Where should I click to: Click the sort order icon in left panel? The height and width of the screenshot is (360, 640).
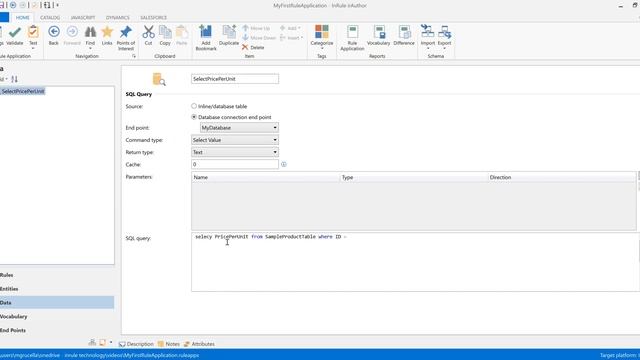pyautogui.click(x=14, y=79)
